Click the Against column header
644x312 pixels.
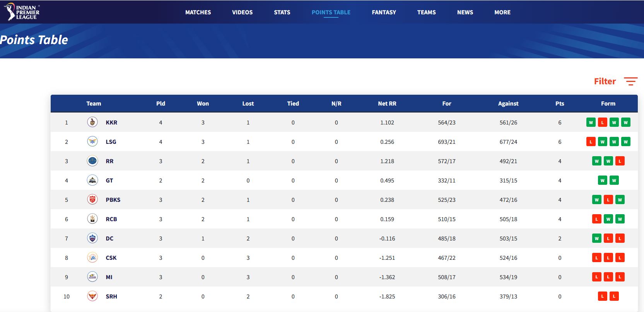pyautogui.click(x=508, y=104)
